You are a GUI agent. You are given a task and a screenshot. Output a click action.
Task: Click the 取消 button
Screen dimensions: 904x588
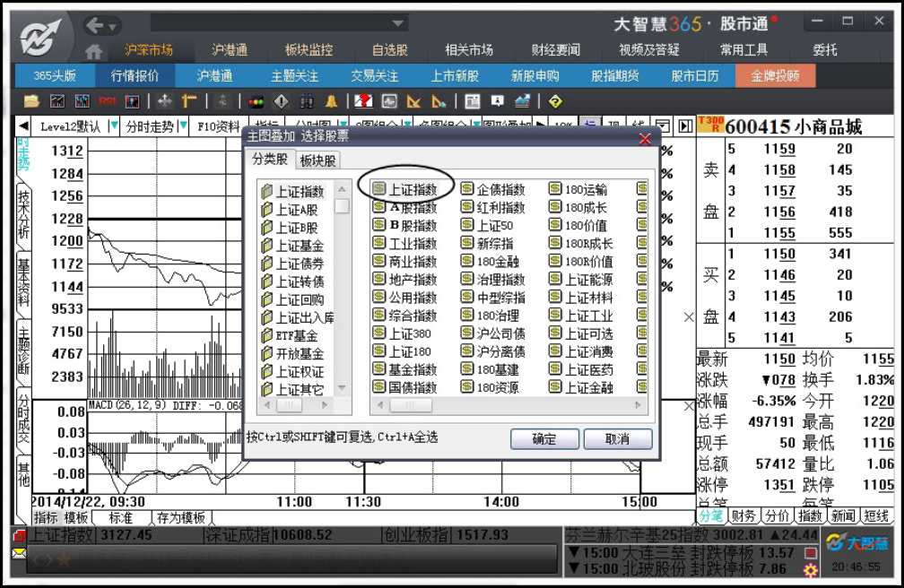(617, 439)
